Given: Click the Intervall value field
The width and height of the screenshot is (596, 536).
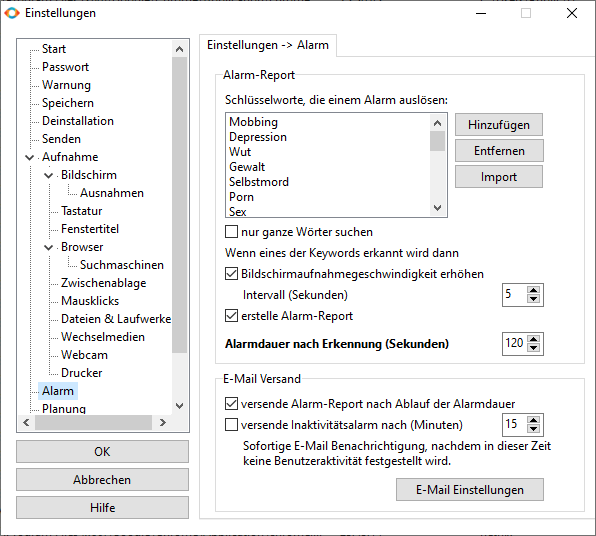Looking at the screenshot, I should (x=515, y=295).
